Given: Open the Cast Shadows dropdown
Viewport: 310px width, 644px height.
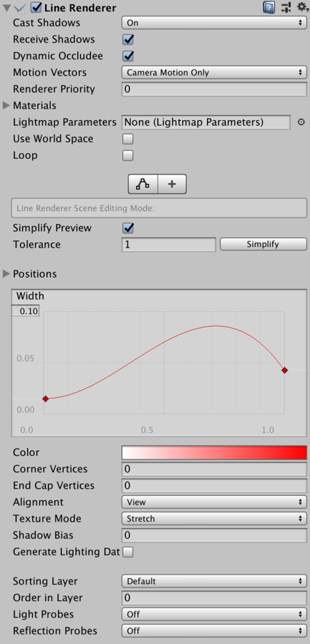Looking at the screenshot, I should [x=214, y=23].
